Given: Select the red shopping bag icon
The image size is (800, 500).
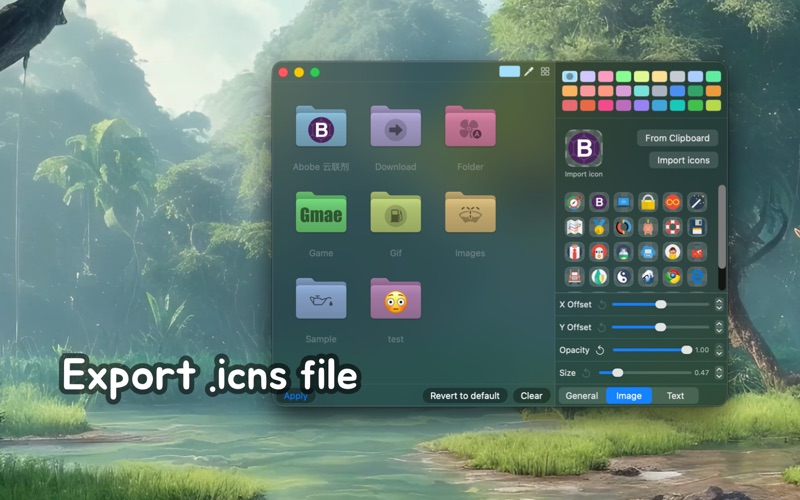Looking at the screenshot, I should [697, 252].
